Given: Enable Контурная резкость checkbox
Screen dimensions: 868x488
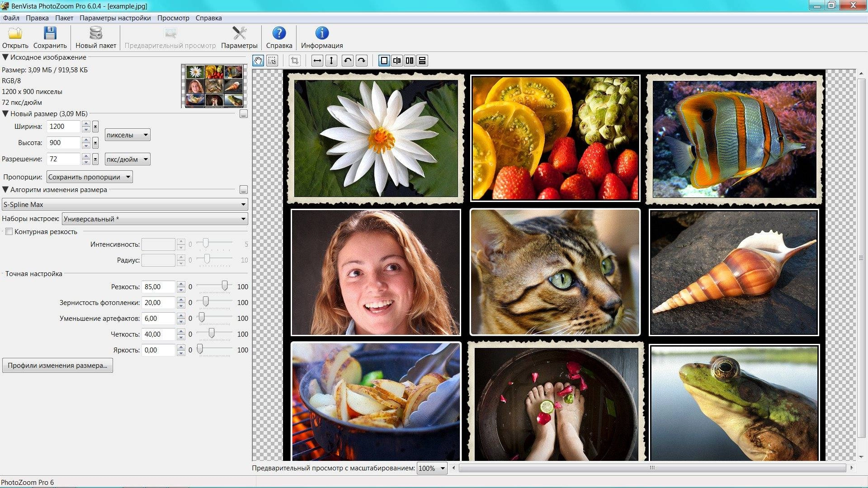Looking at the screenshot, I should (9, 232).
